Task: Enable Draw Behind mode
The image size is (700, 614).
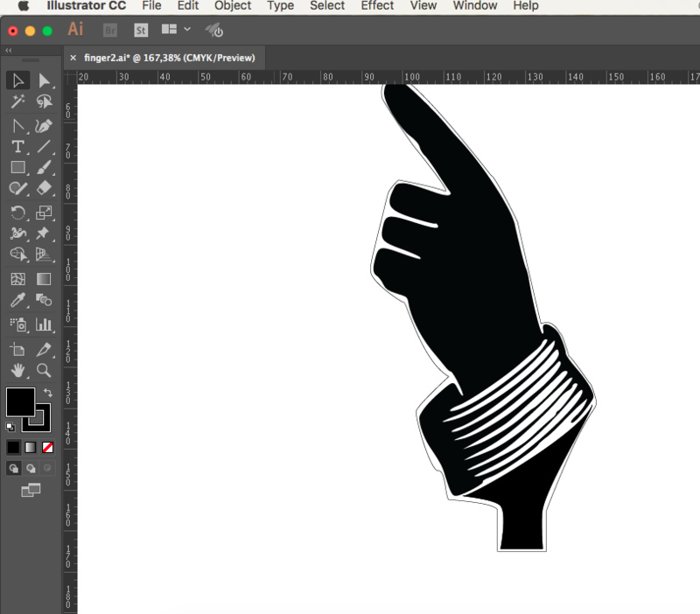Action: (x=31, y=468)
